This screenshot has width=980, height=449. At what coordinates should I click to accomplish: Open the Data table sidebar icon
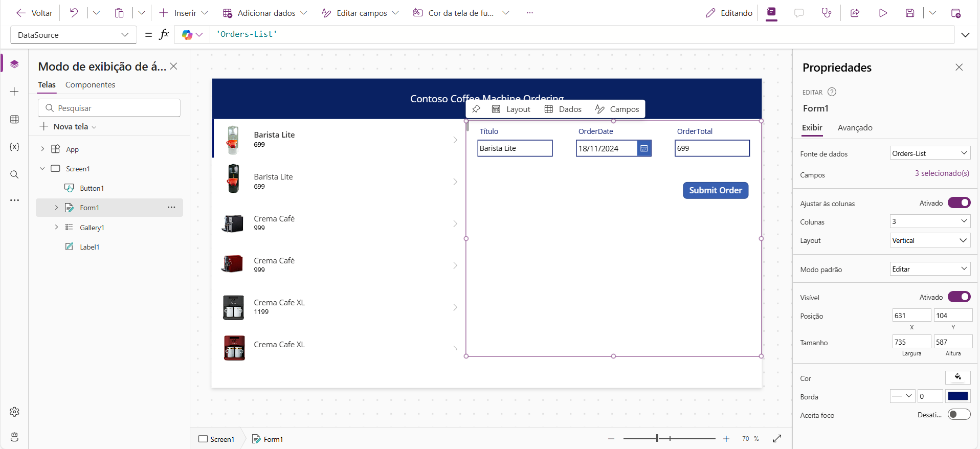tap(14, 119)
